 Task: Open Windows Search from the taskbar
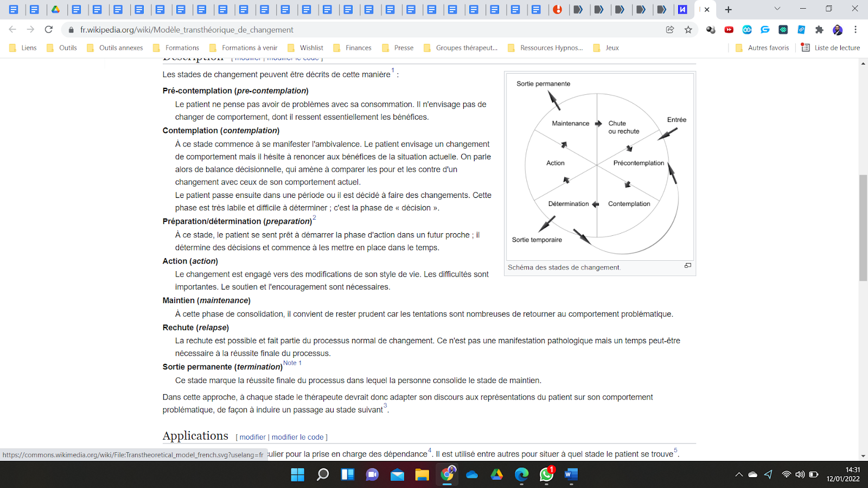pos(323,475)
